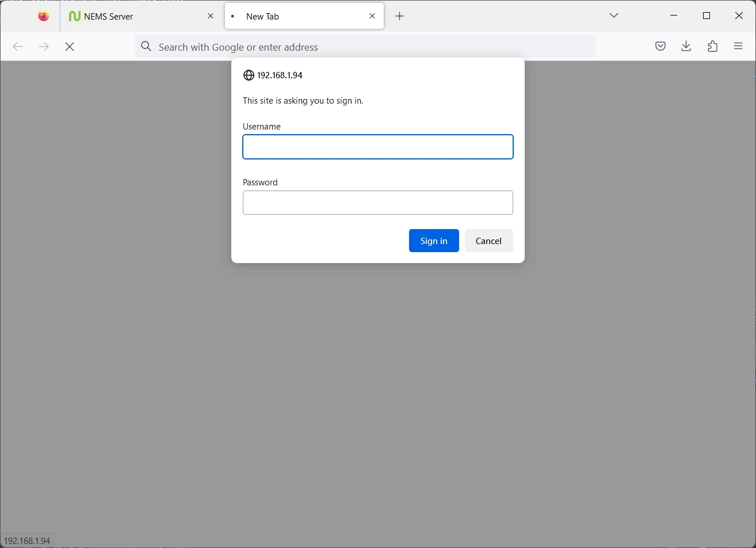Viewport: 756px width, 548px height.
Task: Stop loading the page
Action: pos(70,47)
